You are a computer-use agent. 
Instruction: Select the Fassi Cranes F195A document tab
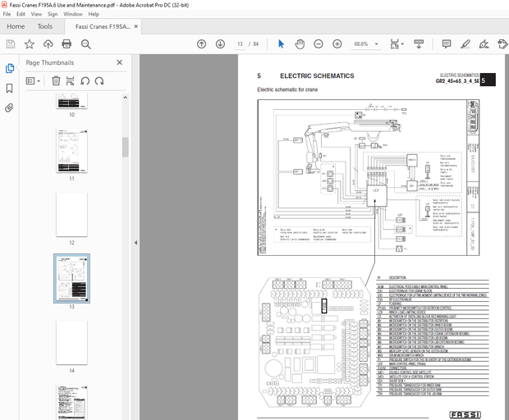tap(103, 26)
